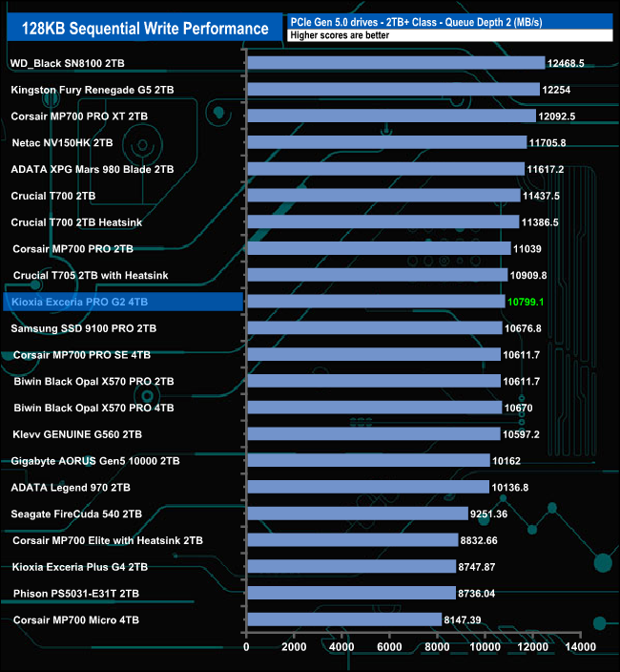Click the Kioxia Exceria PRO G2 bar
620x672 pixels.
click(x=377, y=302)
